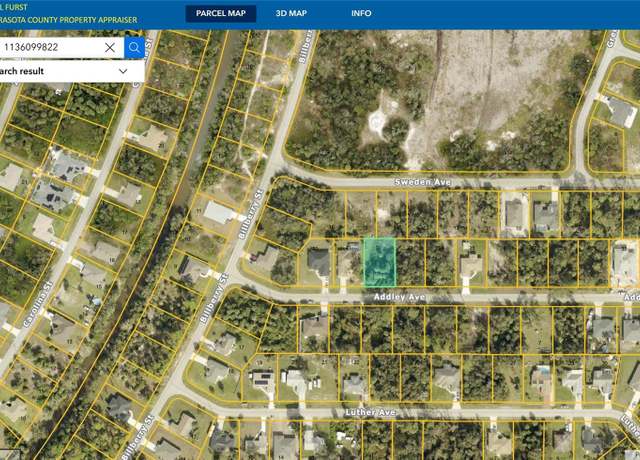Open the PARCEL MAP tab

point(220,13)
